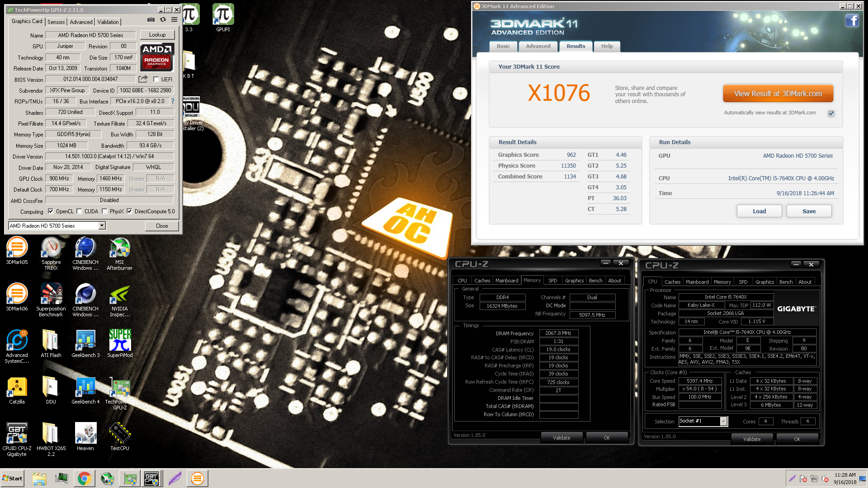868x488 pixels.
Task: Click OK in the right CPU-Z window
Action: pyautogui.click(x=797, y=439)
